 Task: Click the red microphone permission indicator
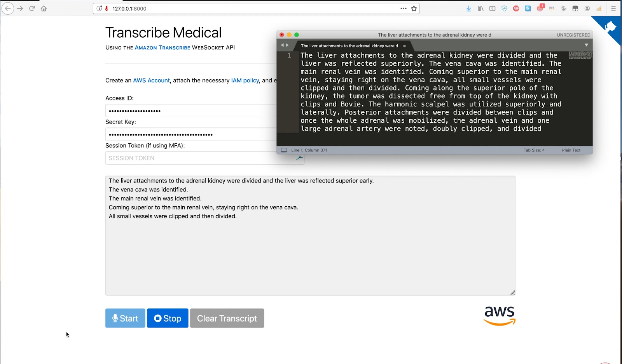click(107, 8)
